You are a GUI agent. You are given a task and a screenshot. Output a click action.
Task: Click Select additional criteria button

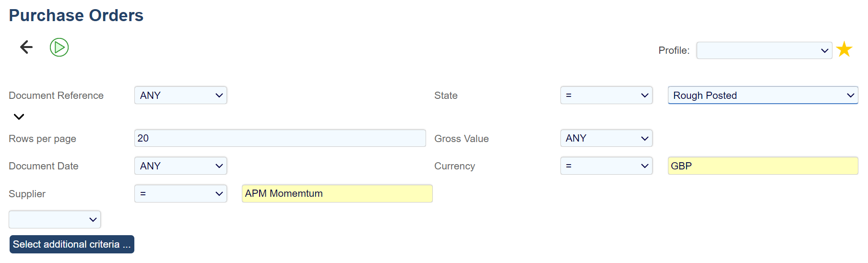71,244
